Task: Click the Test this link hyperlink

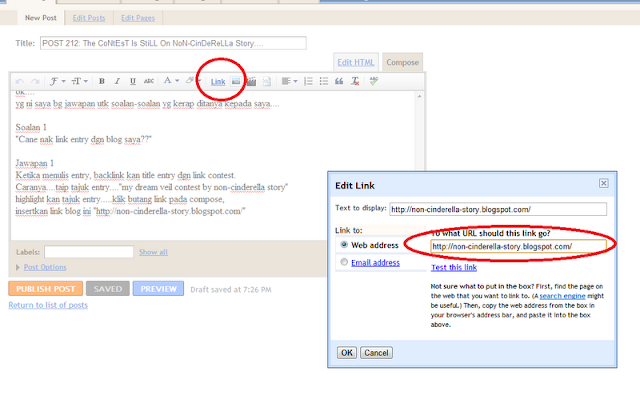Action: [x=454, y=267]
